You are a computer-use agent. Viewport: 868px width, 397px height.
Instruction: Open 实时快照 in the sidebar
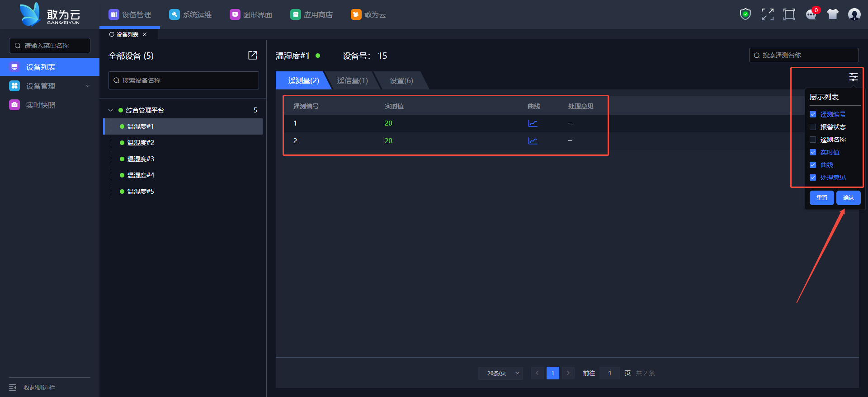pos(50,105)
